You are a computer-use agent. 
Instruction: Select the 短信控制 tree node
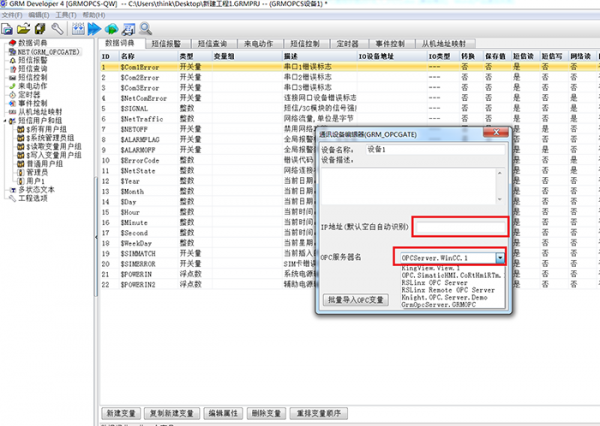pyautogui.click(x=33, y=77)
